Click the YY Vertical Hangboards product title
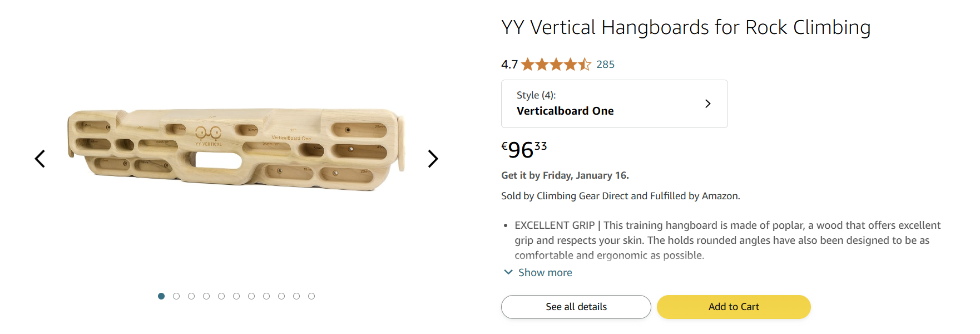This screenshot has height=334, width=980. (685, 27)
